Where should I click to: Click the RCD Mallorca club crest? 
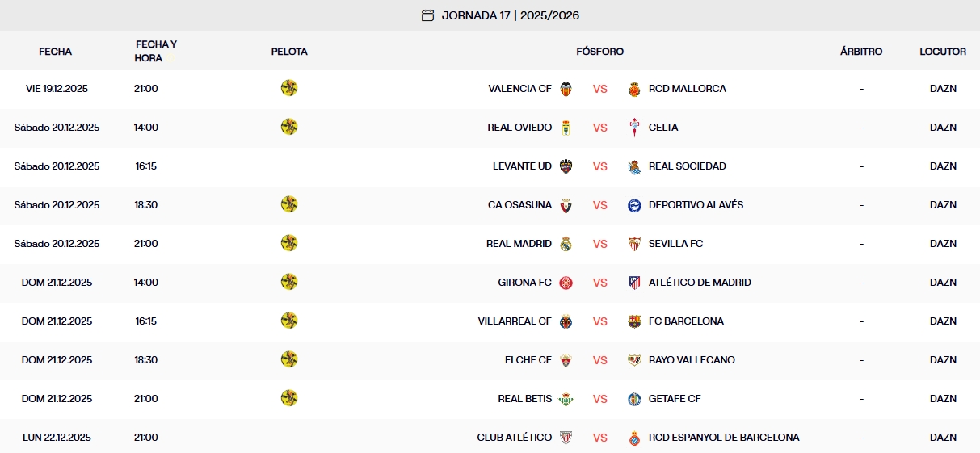(x=634, y=89)
